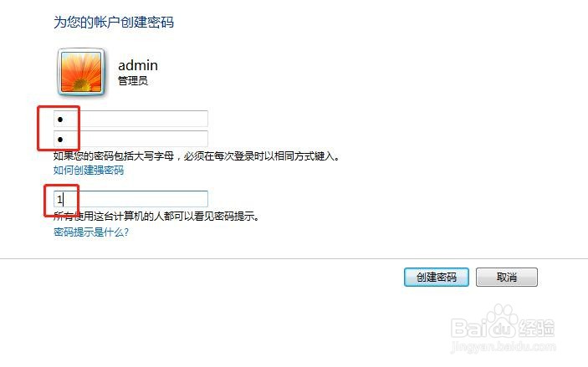Open the 如何创建强密码 link
588x367 pixels.
(89, 171)
